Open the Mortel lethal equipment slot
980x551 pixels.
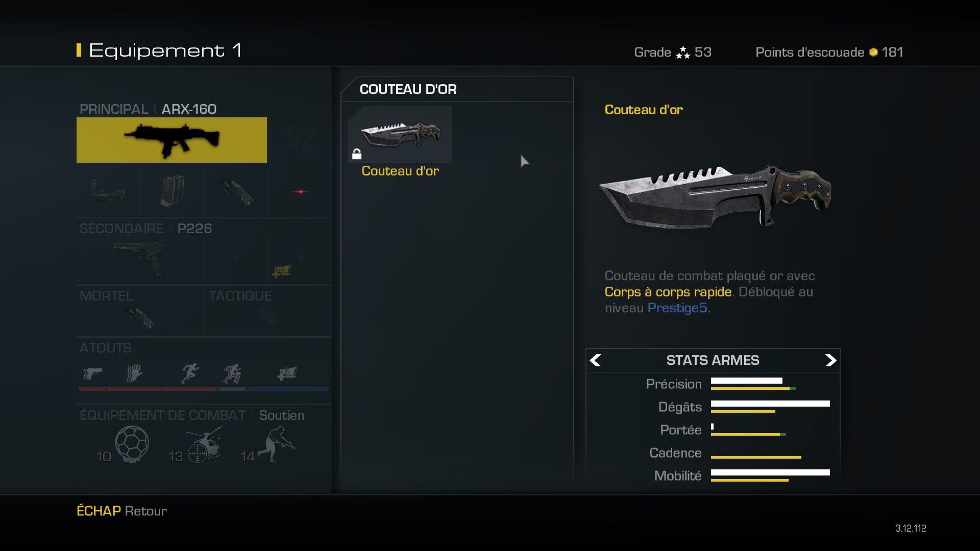click(x=140, y=311)
